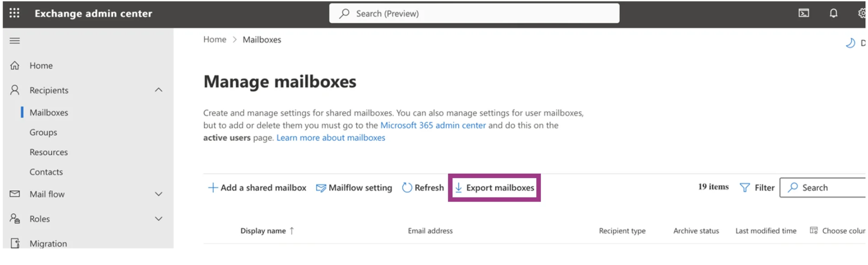
Task: Open Groups under Recipients
Action: tap(43, 132)
